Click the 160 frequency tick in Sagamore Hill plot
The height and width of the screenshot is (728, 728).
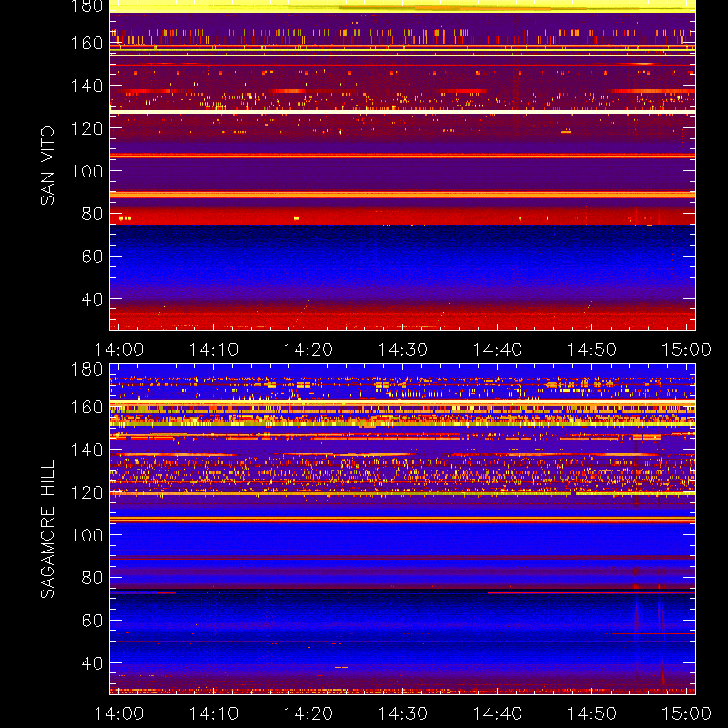86,407
